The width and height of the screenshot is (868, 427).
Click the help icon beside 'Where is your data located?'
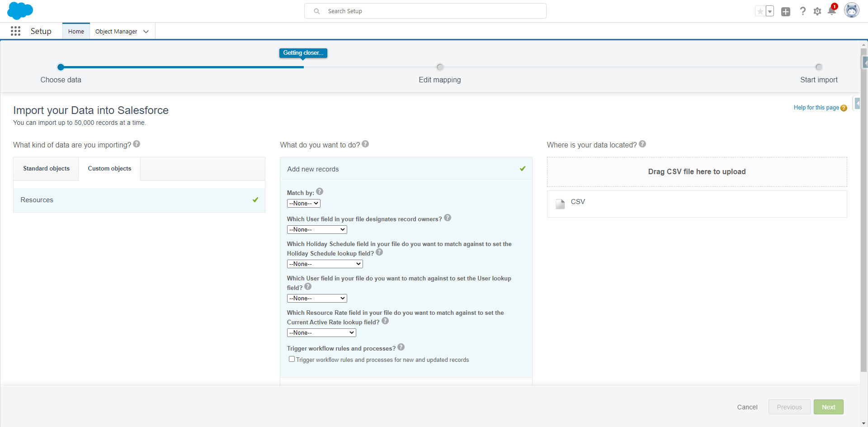[642, 144]
